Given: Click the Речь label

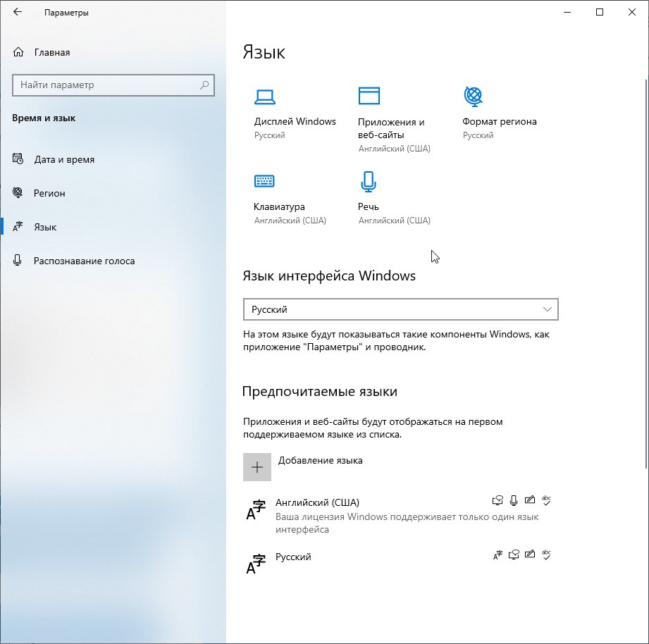Looking at the screenshot, I should pos(369,206).
